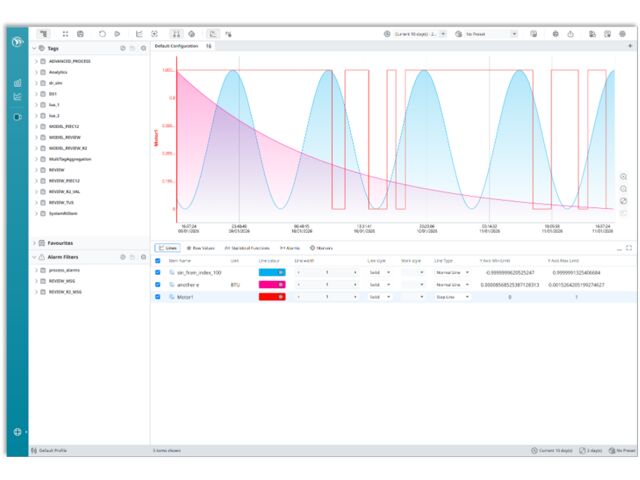The width and height of the screenshot is (640, 480).
Task: Click the undo arrow in top toolbar
Action: pyautogui.click(x=102, y=33)
